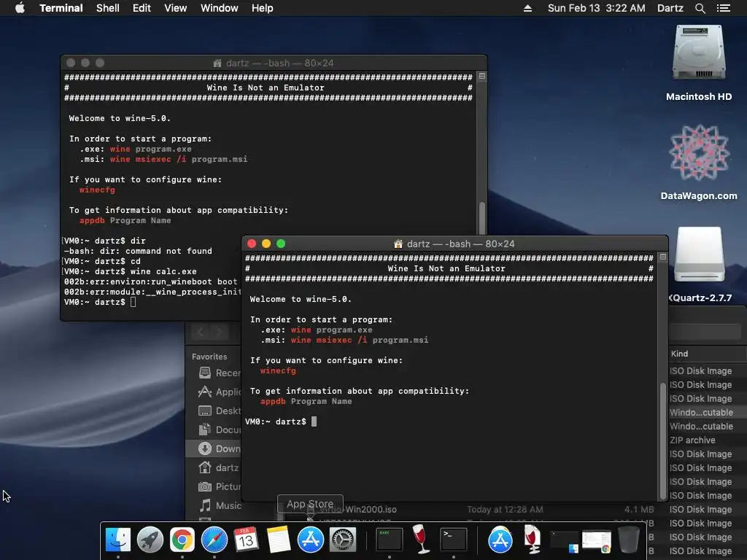Open the Terminal application menu

pyautogui.click(x=61, y=8)
